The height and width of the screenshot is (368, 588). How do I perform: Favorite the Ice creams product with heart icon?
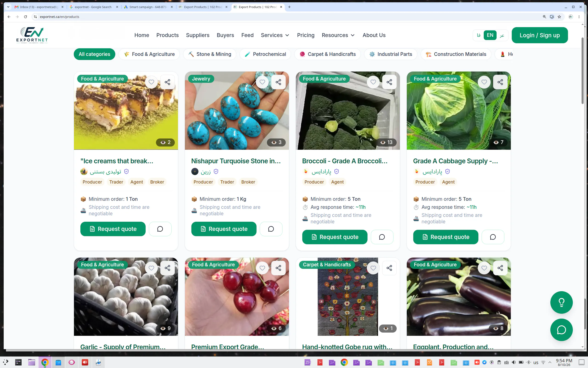pyautogui.click(x=151, y=82)
